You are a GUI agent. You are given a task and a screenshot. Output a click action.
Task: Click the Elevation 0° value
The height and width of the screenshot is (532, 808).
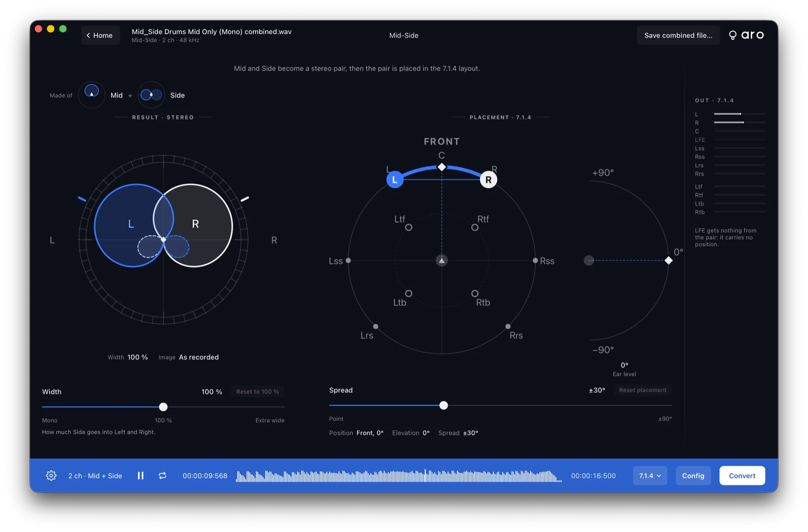426,433
